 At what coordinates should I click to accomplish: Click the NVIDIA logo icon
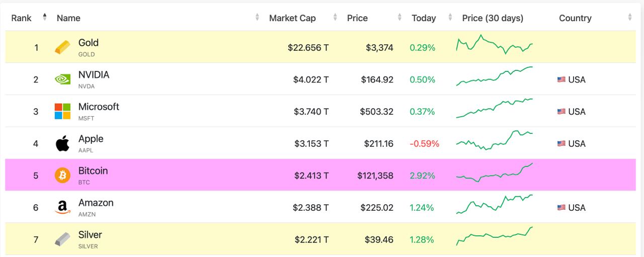tap(62, 79)
